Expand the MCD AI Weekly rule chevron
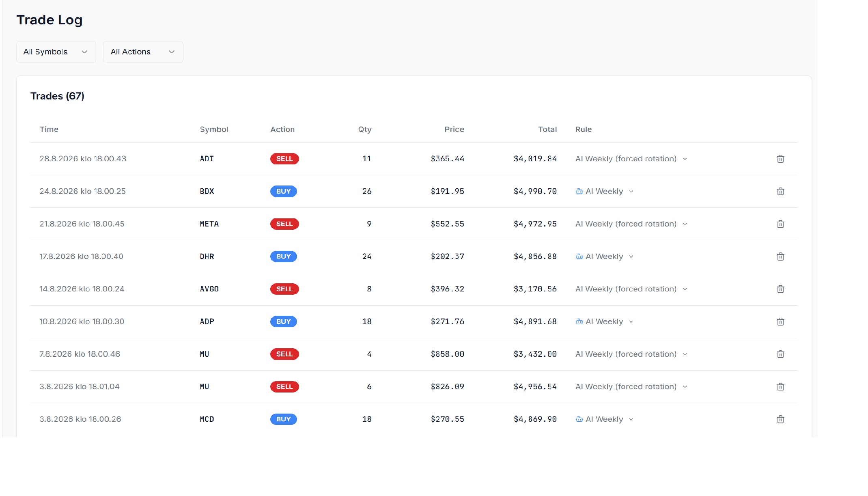 (x=631, y=419)
